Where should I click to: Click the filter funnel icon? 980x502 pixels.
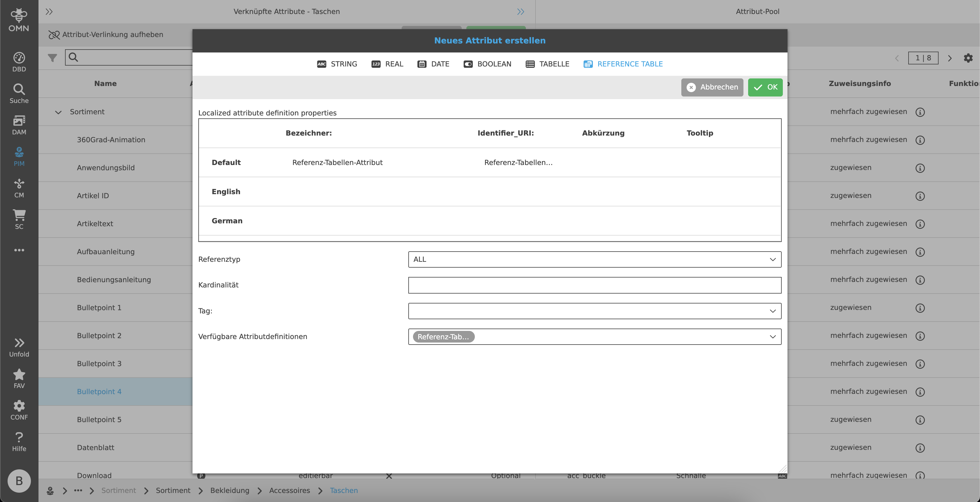point(52,58)
